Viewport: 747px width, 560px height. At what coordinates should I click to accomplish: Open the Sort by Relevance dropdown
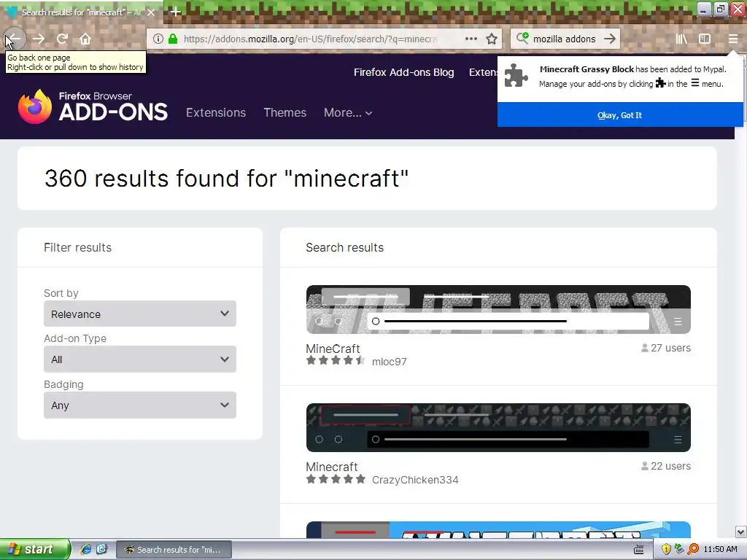click(140, 314)
